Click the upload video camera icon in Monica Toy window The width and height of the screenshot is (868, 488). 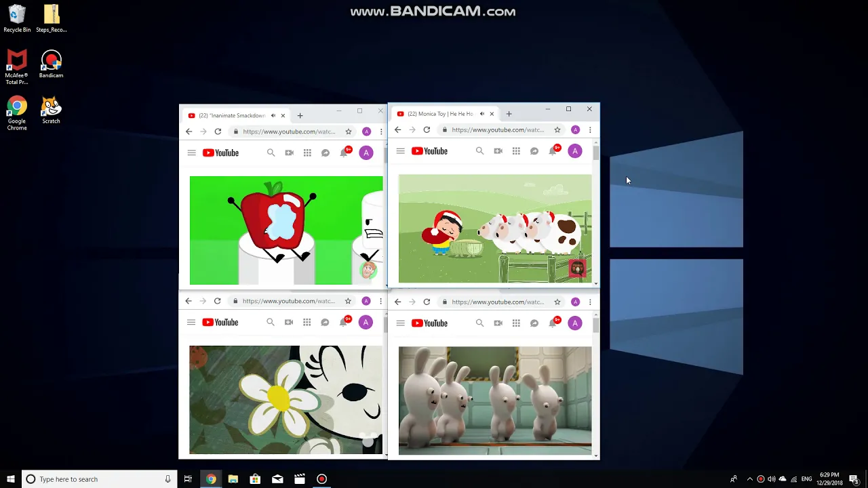(498, 151)
